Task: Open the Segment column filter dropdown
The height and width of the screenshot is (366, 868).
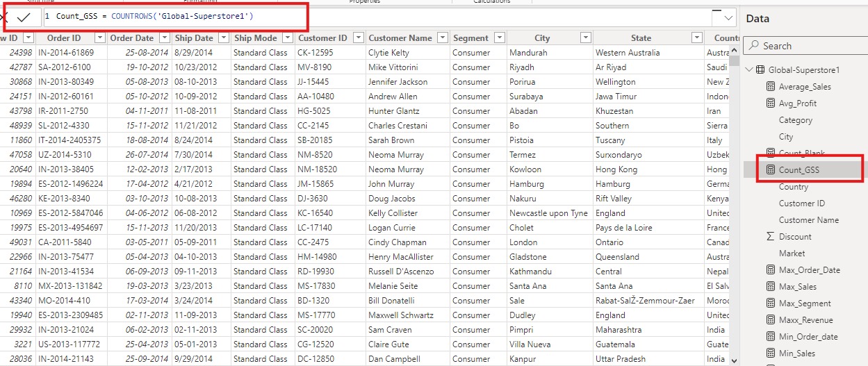Action: coord(499,38)
